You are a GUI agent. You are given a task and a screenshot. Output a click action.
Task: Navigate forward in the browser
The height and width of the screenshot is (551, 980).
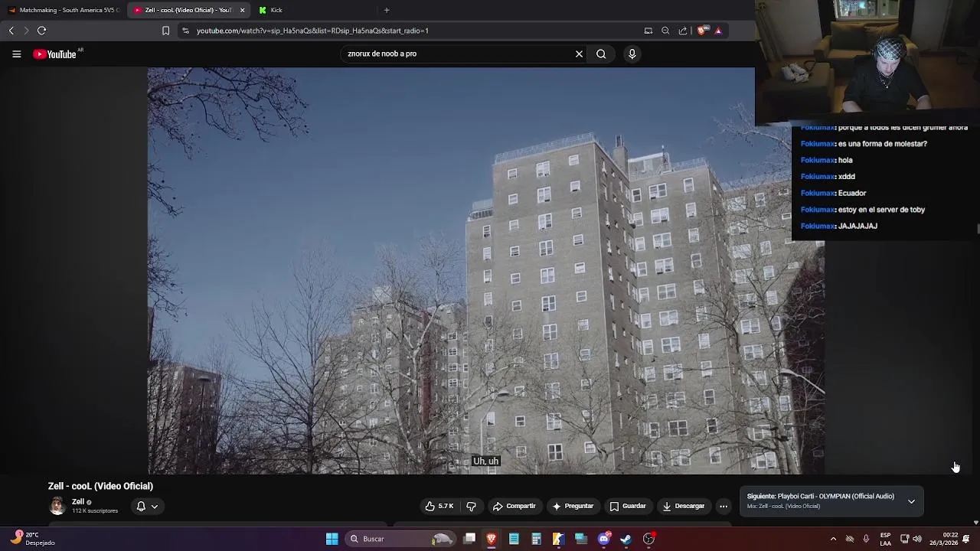[26, 31]
